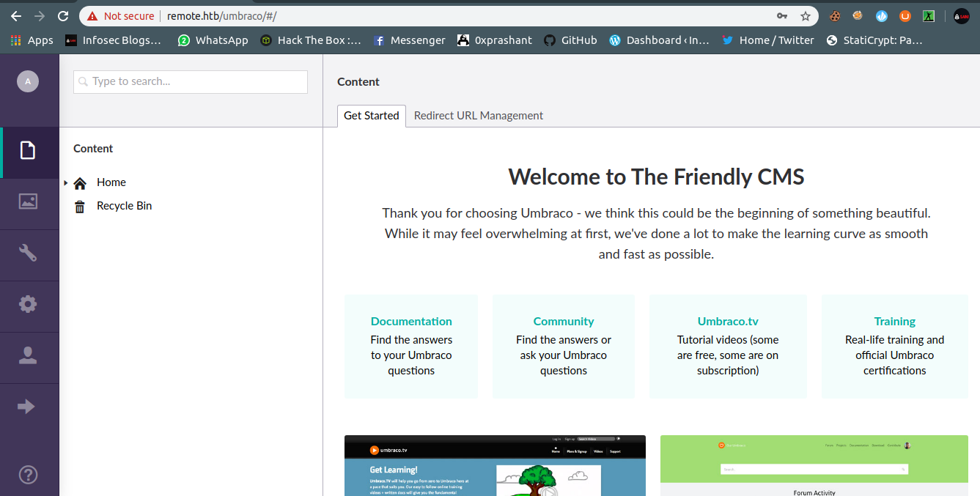The width and height of the screenshot is (980, 496).
Task: Expand the Home tree node arrow
Action: (66, 182)
